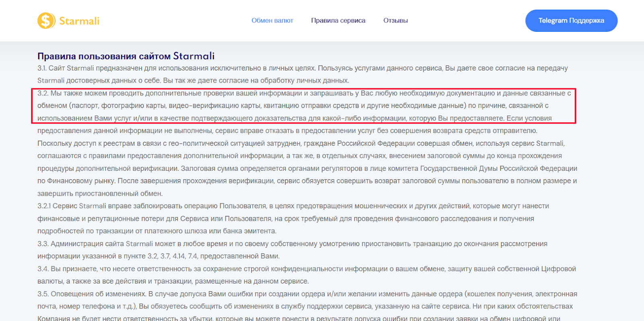Click the paragraph starting with 3.1. Сайт Starmali
The image size is (644, 321).
pyautogui.click(x=303, y=74)
